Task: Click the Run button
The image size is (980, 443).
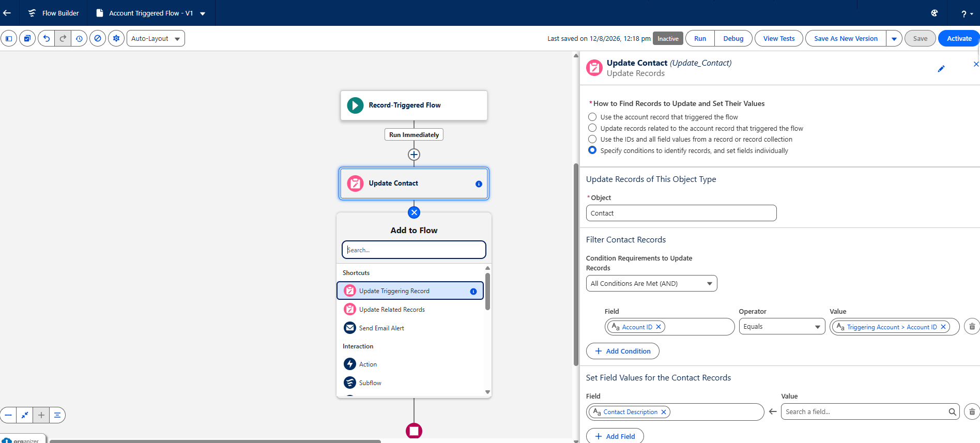Action: (x=700, y=39)
